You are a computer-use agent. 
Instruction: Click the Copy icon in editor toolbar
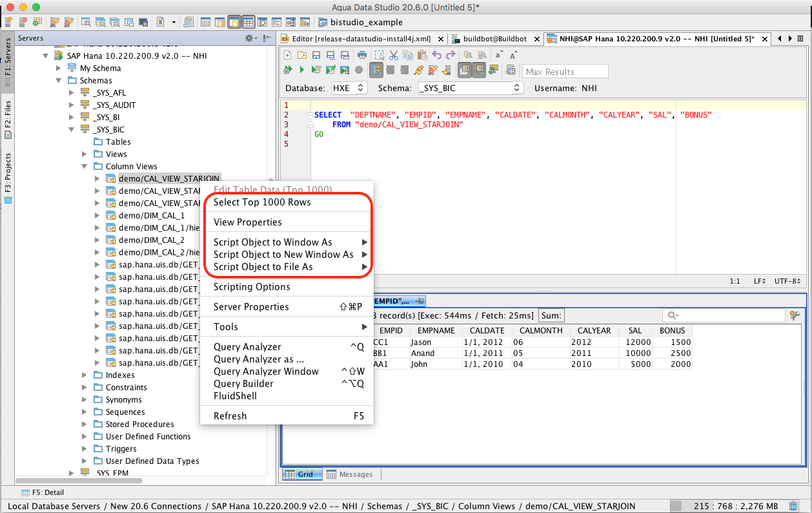(x=408, y=55)
